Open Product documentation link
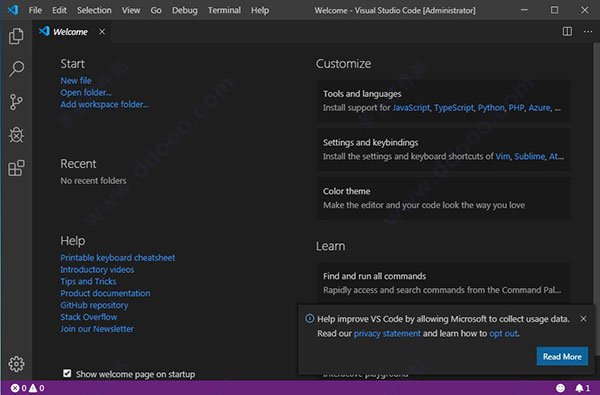This screenshot has width=600, height=395. (105, 293)
